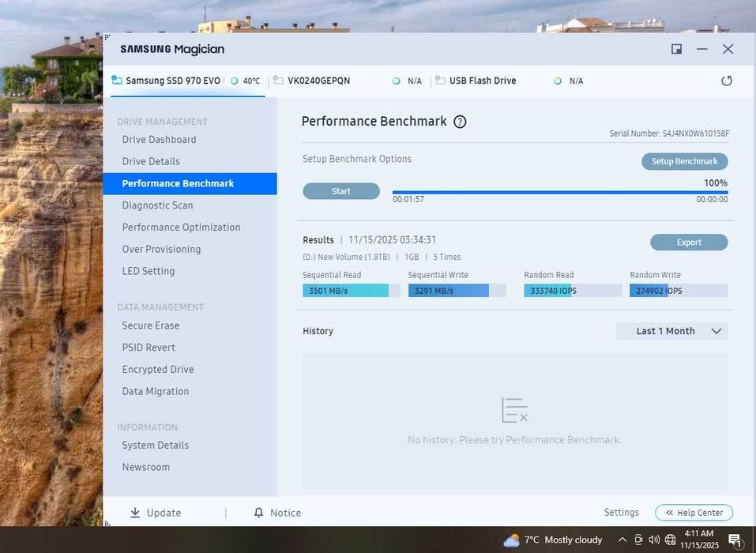
Task: Click the Setup Benchmark button
Action: pyautogui.click(x=685, y=161)
